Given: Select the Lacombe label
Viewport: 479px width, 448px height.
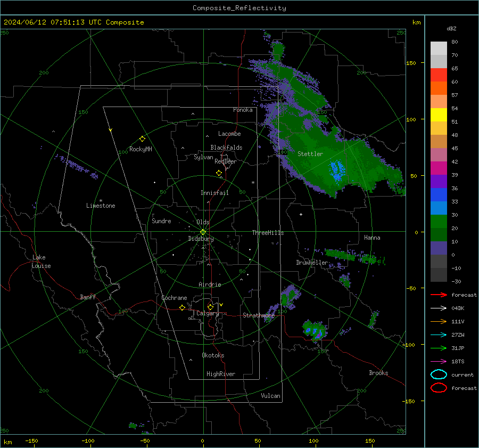Looking at the screenshot, I should point(229,134).
